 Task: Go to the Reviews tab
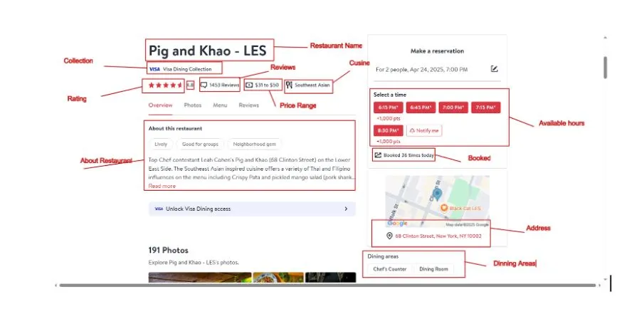coord(249,105)
